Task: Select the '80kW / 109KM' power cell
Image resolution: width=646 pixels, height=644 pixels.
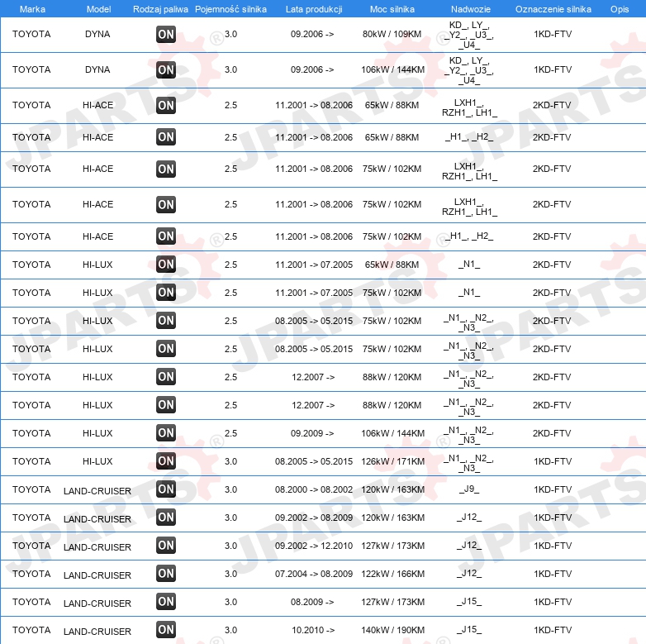Action: [x=392, y=34]
